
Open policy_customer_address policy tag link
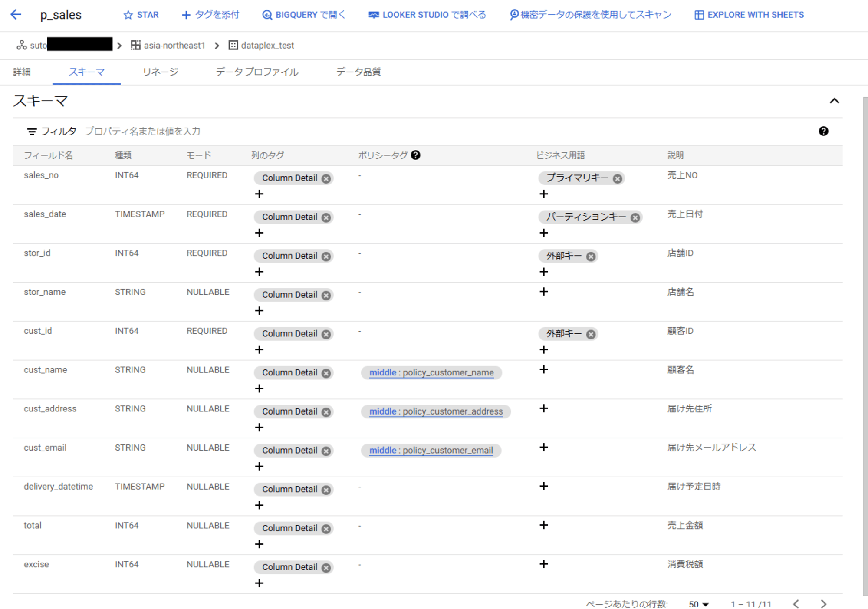[x=436, y=411]
